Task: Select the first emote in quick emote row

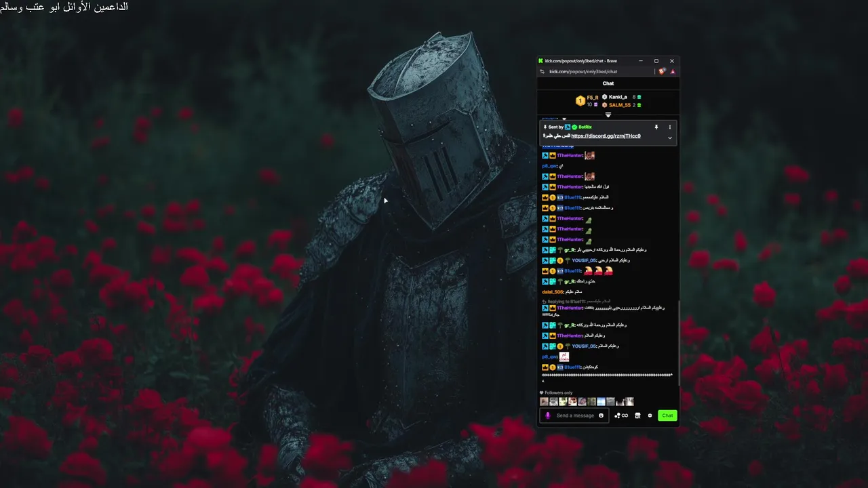Action: (x=544, y=401)
